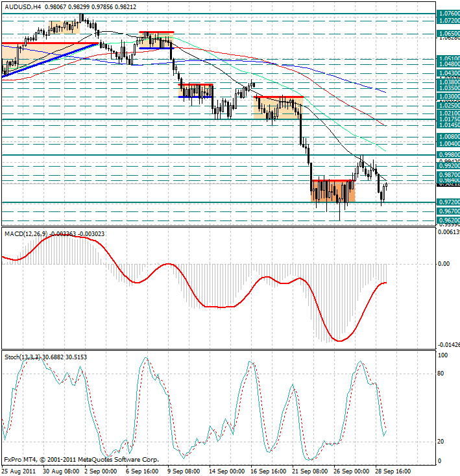Select the 1.0760 price level label
Screen dimensions: 460x476
tap(448, 14)
